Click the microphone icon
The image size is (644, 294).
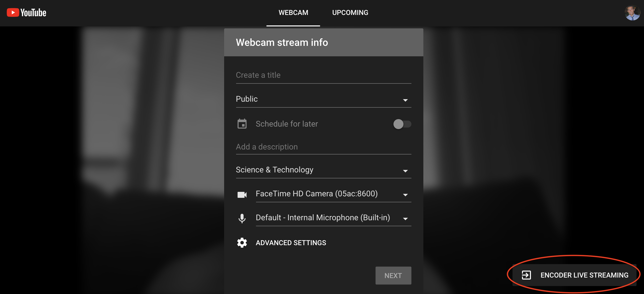click(x=242, y=218)
